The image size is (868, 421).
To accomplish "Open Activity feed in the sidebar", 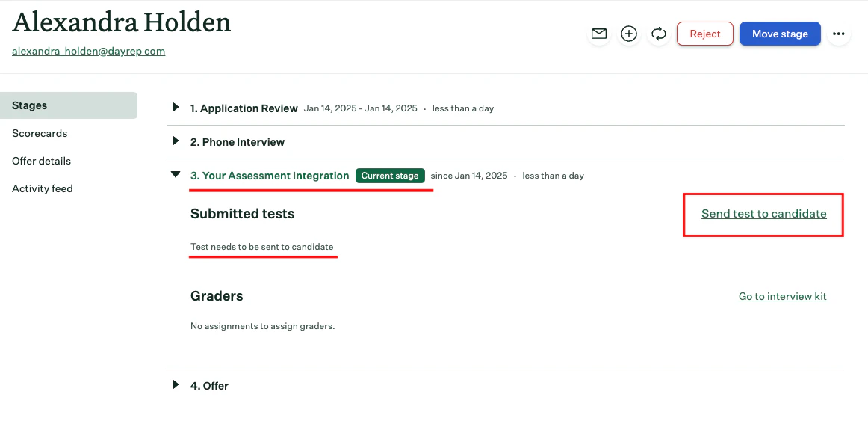I will 43,189.
